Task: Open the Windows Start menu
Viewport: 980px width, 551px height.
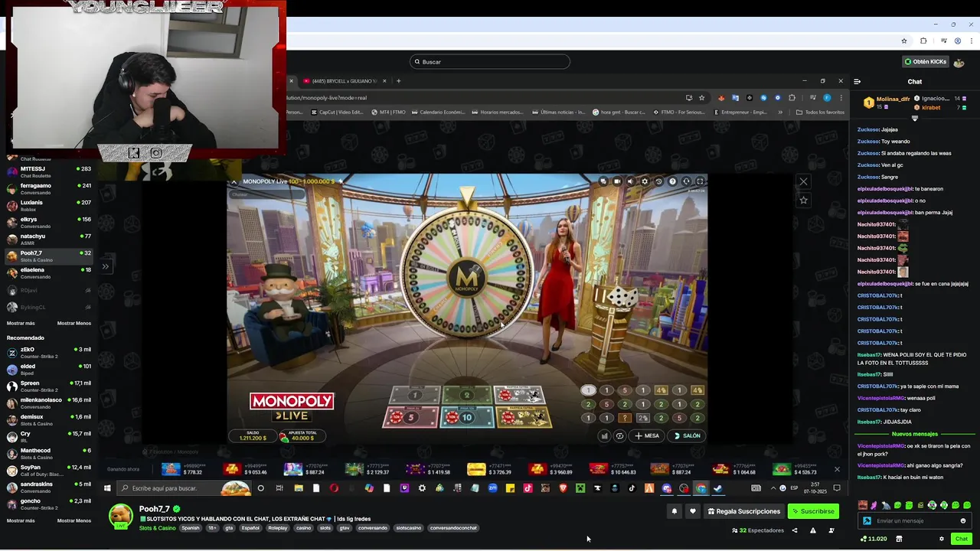Action: click(107, 488)
